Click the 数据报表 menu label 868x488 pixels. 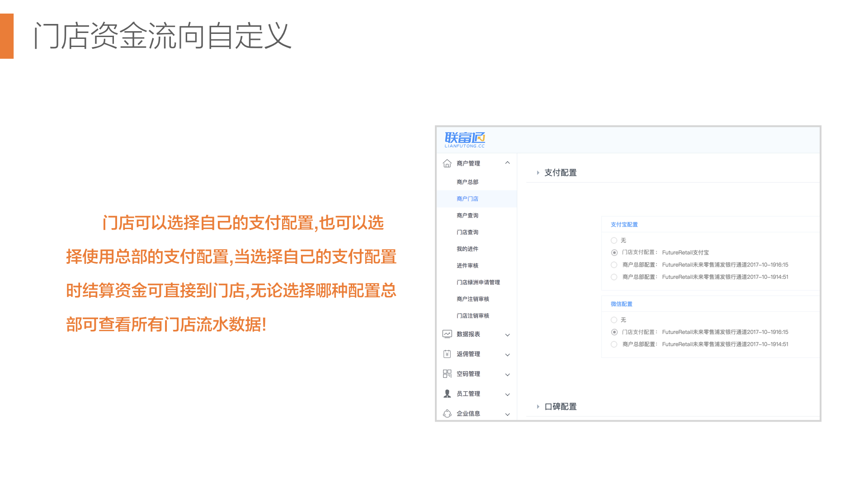click(x=468, y=334)
